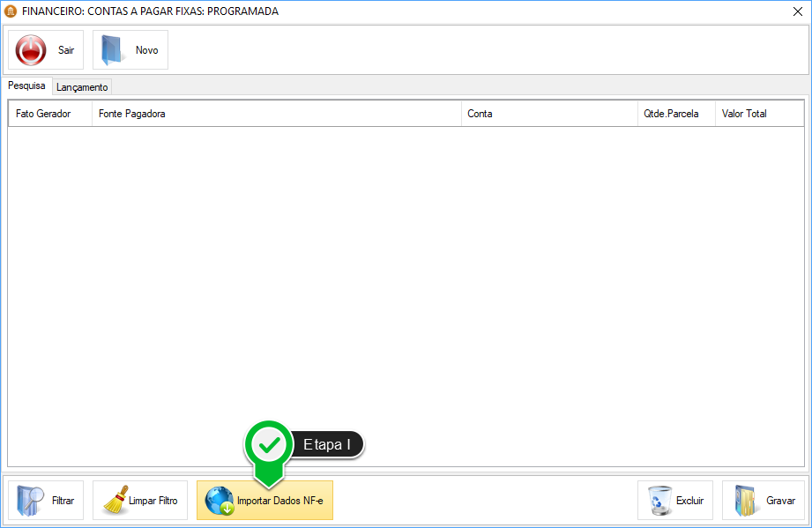Click the blue folder Novo icon
The width and height of the screenshot is (812, 528).
[x=112, y=50]
